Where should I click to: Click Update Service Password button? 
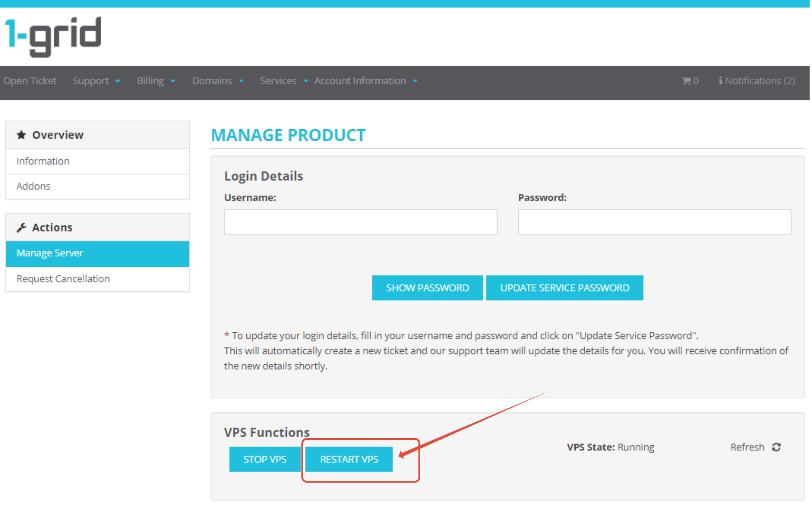pos(564,288)
